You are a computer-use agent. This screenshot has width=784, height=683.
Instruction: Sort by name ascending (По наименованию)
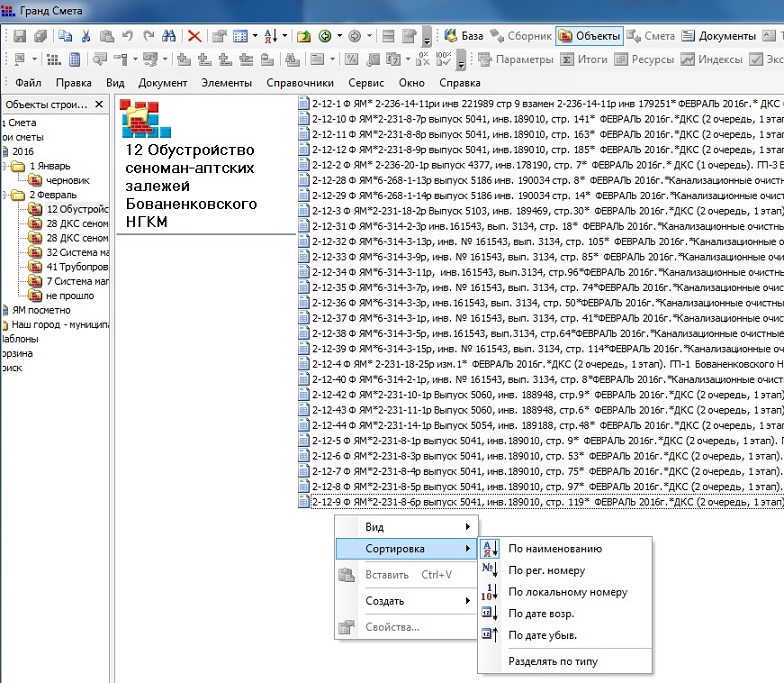[555, 548]
